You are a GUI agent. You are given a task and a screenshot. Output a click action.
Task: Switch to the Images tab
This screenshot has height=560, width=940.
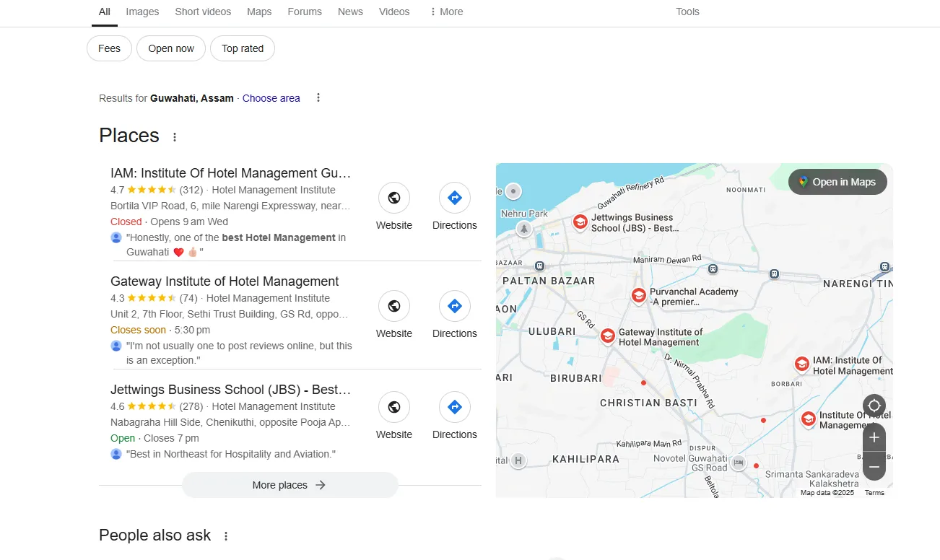pos(142,12)
